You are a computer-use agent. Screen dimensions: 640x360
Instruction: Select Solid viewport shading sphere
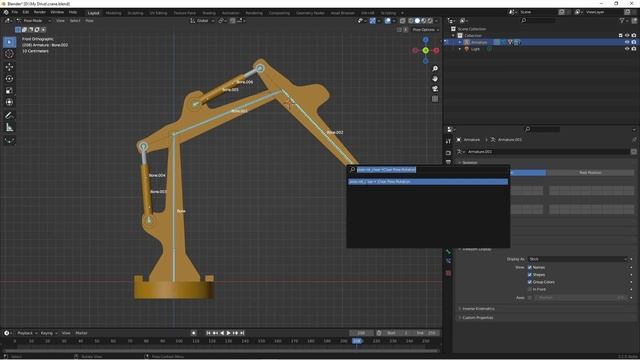[x=417, y=20]
